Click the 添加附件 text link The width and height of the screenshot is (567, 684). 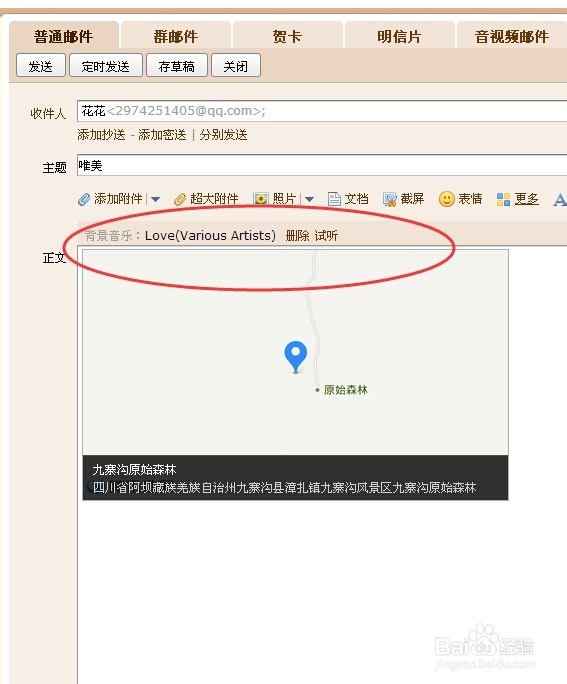(119, 199)
